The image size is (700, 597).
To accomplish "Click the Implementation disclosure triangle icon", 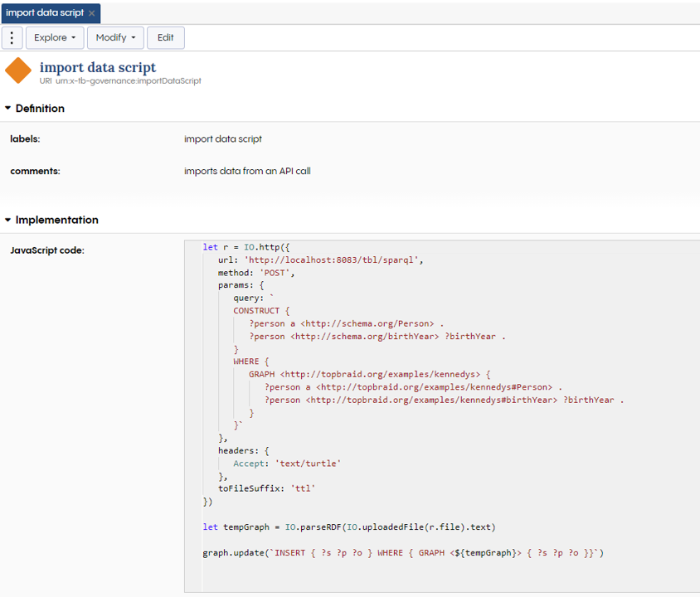I will pos(7,220).
